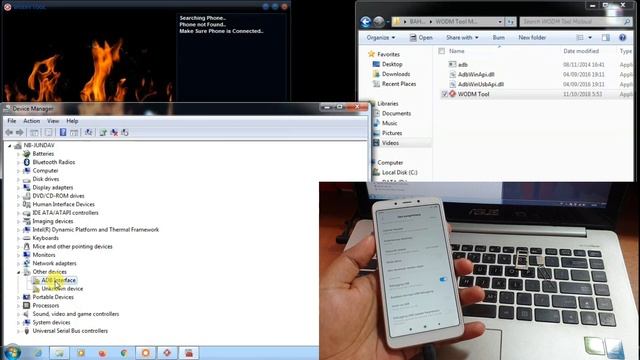This screenshot has height=360, width=640.
Task: Sort files by Name column header
Action: 456,51
